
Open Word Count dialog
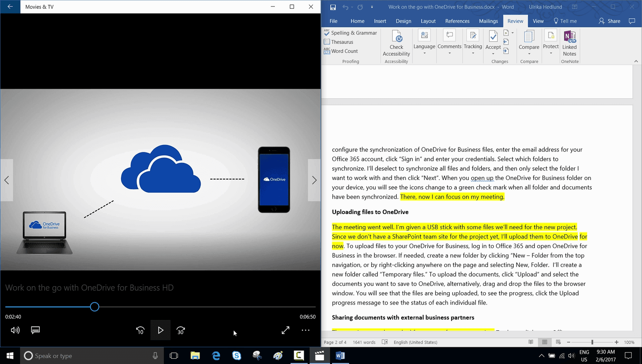point(341,51)
